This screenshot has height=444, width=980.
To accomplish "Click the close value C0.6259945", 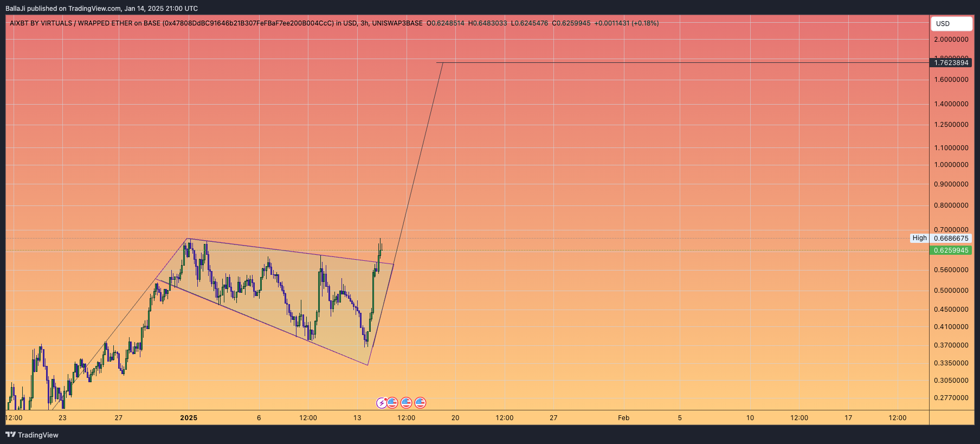I will [571, 23].
